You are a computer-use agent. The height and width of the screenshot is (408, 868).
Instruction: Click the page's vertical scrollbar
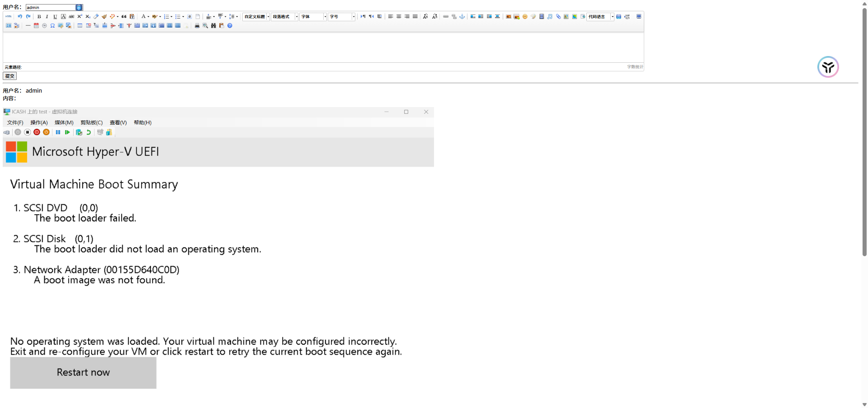click(864, 131)
